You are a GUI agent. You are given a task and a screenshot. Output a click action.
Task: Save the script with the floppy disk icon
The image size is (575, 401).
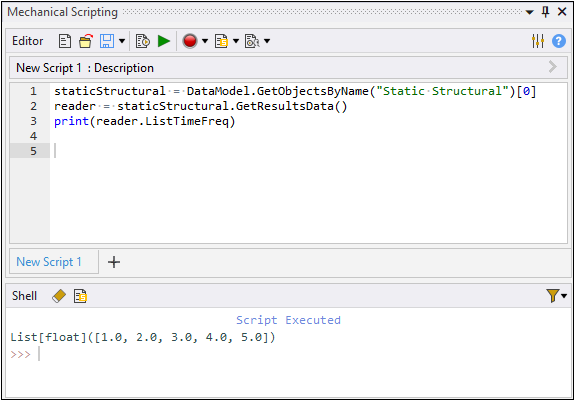[107, 41]
